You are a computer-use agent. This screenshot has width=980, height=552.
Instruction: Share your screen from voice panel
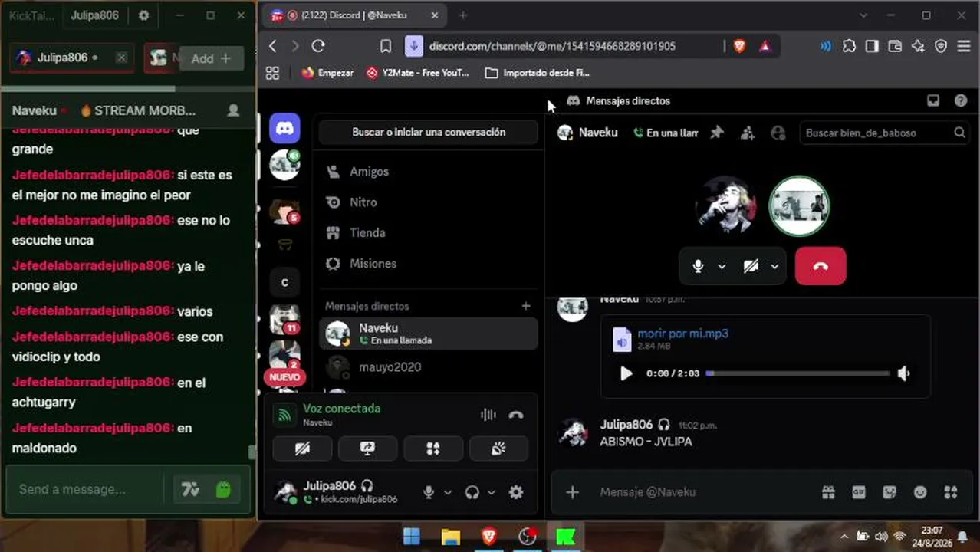tap(368, 449)
